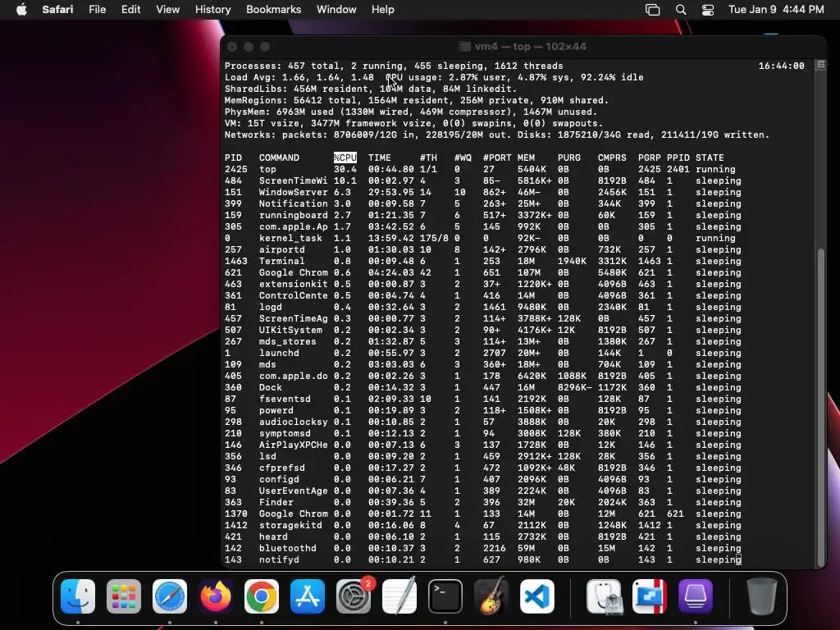This screenshot has height=630, width=840.
Task: Open Finder from the Dock
Action: (78, 596)
